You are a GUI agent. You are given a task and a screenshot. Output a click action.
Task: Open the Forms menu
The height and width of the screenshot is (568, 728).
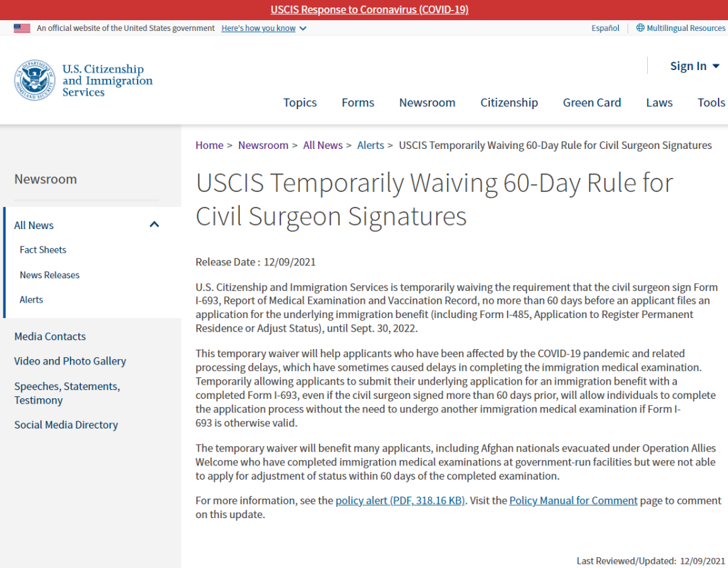point(358,102)
